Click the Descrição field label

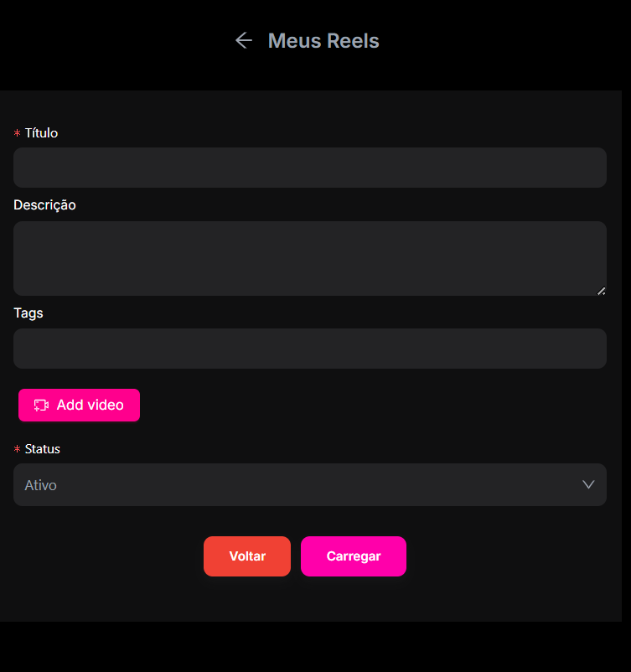44,204
